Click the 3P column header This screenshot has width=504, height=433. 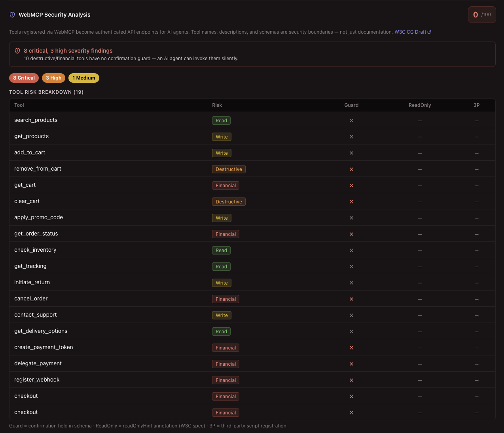(x=476, y=105)
